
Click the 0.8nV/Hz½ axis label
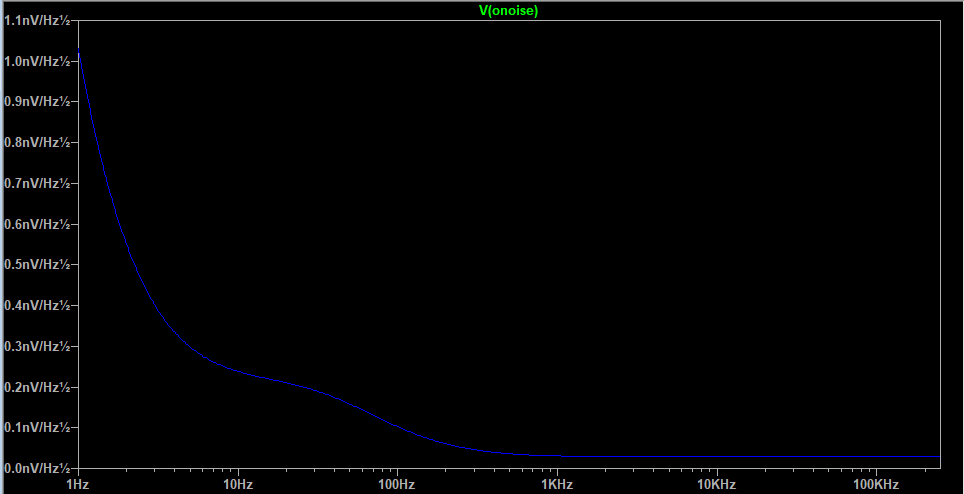(37, 142)
